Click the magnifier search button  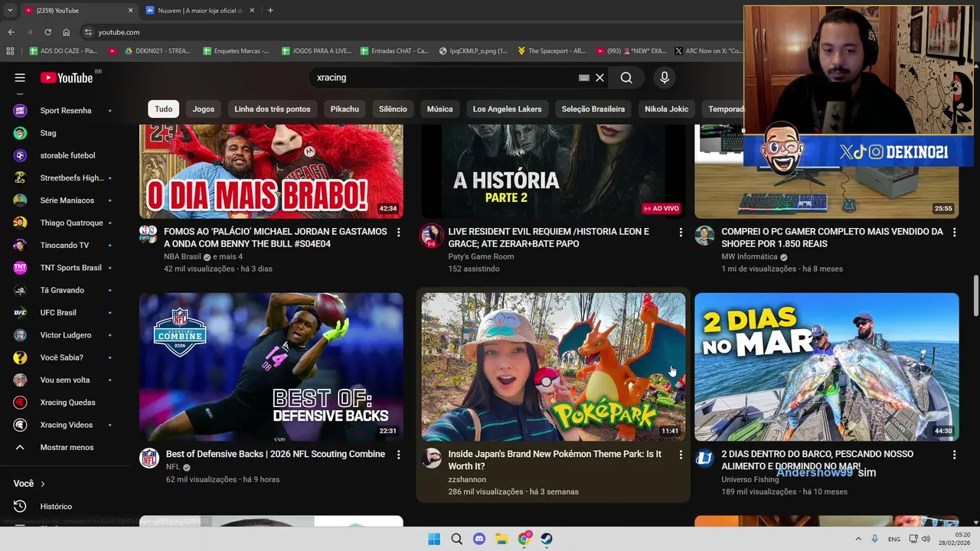point(626,77)
